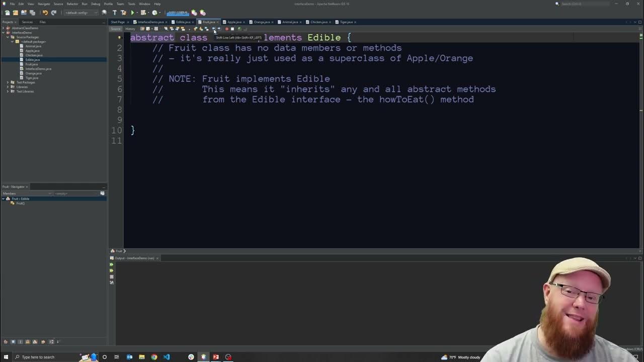The width and height of the screenshot is (644, 362).
Task: Select Animal.java in project tree
Action: click(x=33, y=46)
